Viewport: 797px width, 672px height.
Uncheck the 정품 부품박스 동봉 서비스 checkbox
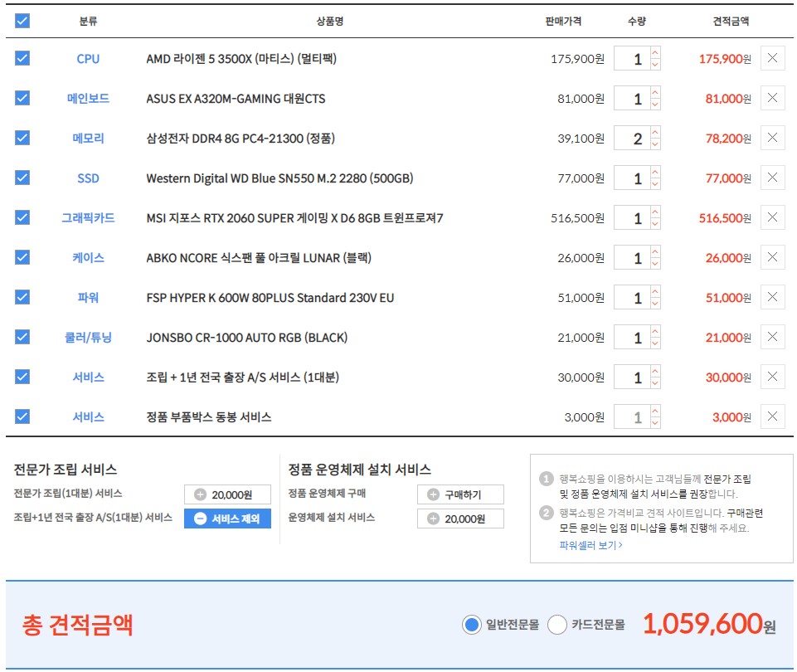coord(22,416)
